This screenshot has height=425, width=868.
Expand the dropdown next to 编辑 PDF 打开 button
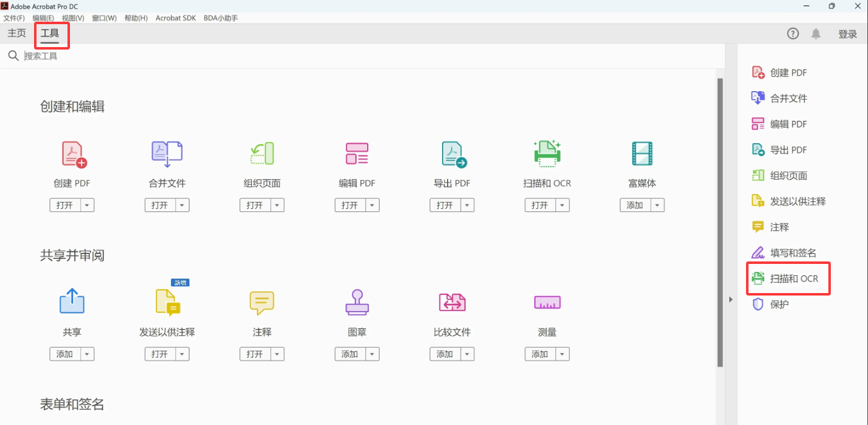371,204
